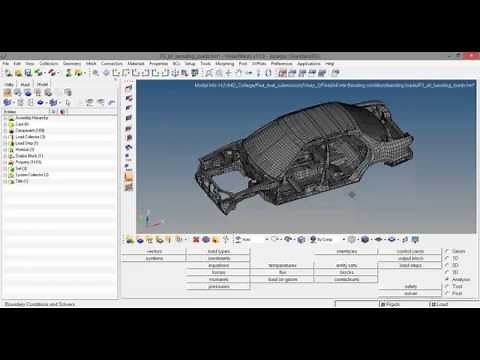Click the purple sphere icon in display toolbar
The image size is (480, 360).
tap(206, 239)
